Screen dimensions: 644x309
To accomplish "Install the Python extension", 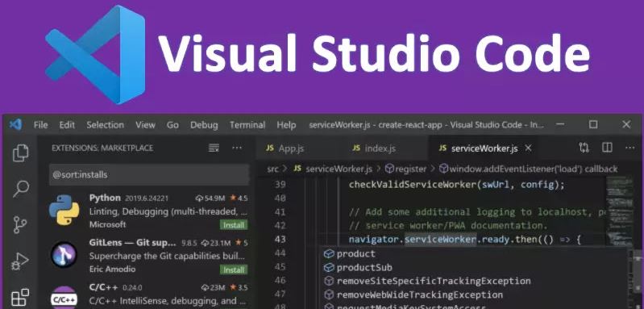I will (234, 225).
